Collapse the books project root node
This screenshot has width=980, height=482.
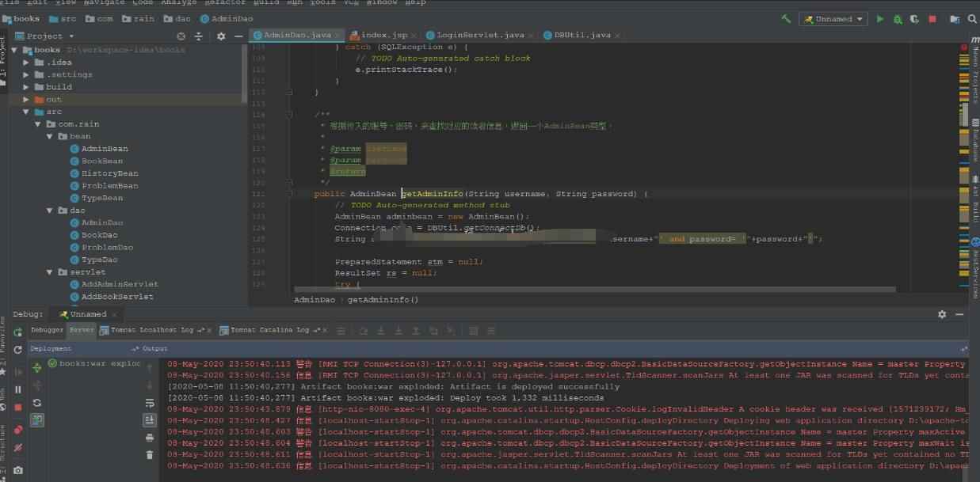coord(15,50)
